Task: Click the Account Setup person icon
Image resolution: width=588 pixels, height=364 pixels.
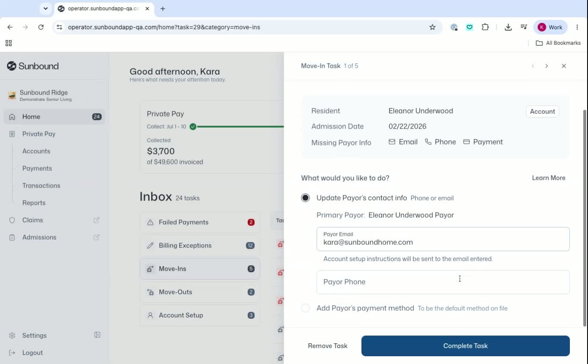Action: [x=150, y=315]
